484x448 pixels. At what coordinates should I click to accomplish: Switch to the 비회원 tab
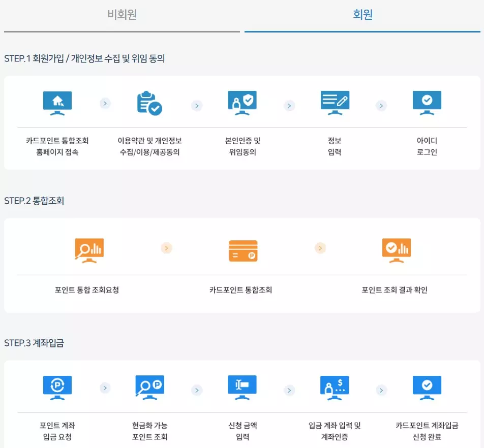122,15
